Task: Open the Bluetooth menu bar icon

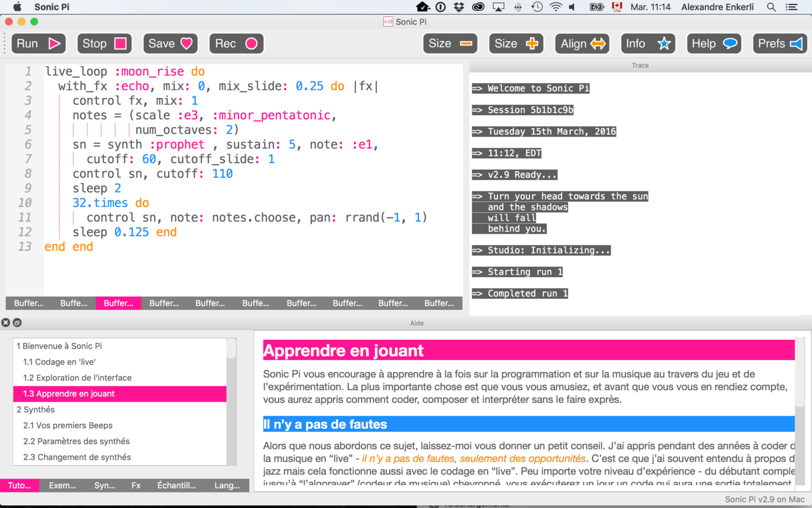Action: (x=518, y=7)
